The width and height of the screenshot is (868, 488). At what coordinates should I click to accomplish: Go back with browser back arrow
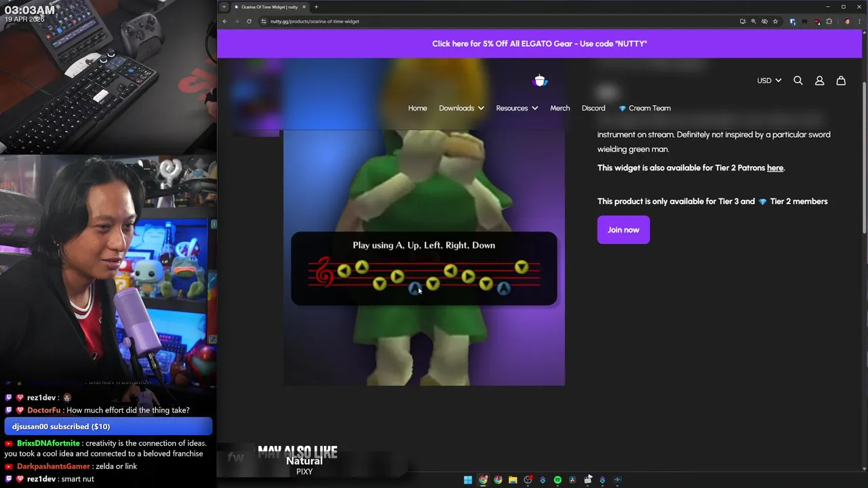[224, 21]
